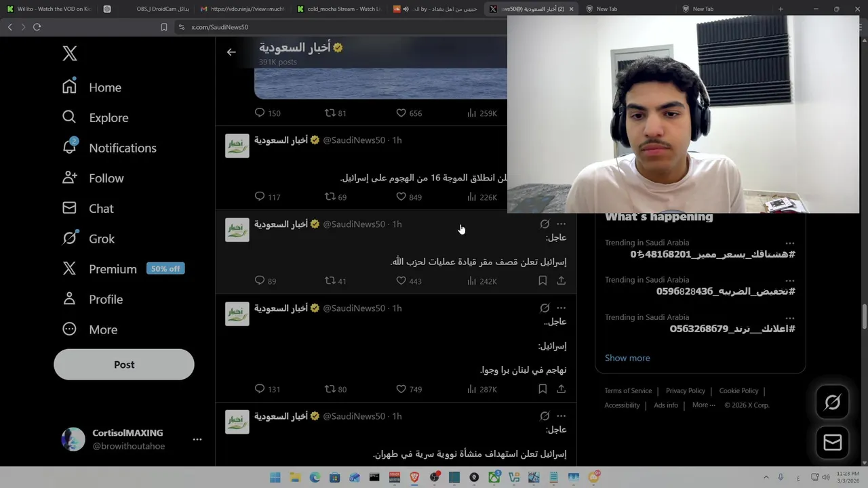The width and height of the screenshot is (868, 488).
Task: Open SaudiNews50 avatar on post with 849 likes
Action: [x=237, y=146]
